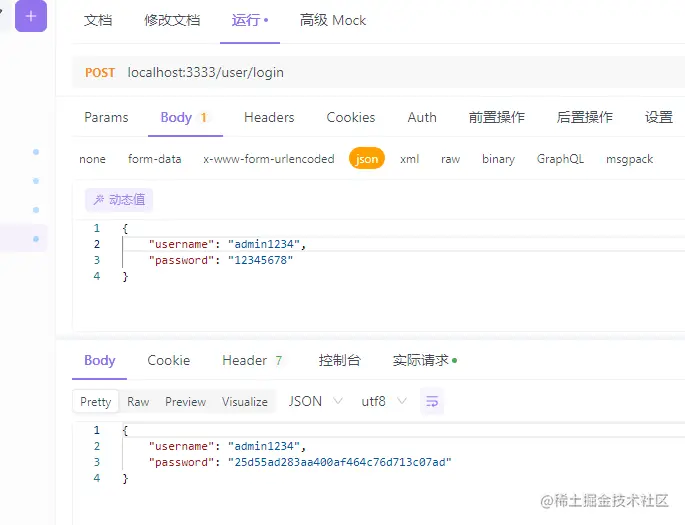Select xml body type
The width and height of the screenshot is (685, 525).
click(409, 159)
